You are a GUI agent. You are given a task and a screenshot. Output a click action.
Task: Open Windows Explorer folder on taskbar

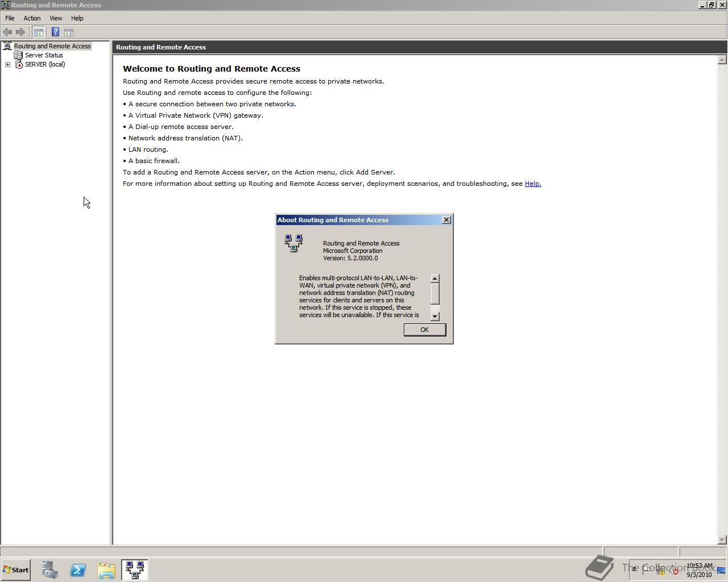[x=106, y=570]
